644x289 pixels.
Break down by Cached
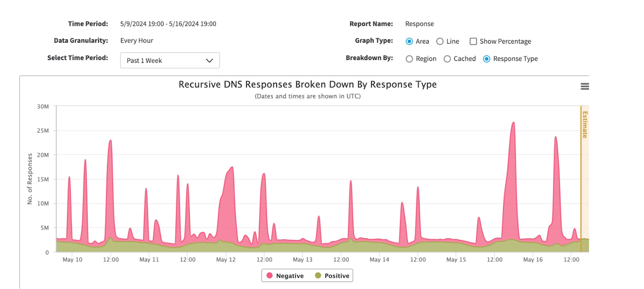447,59
